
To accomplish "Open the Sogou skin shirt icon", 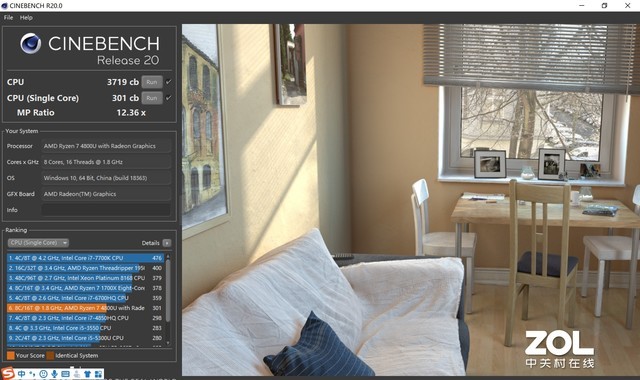I will click(x=87, y=374).
